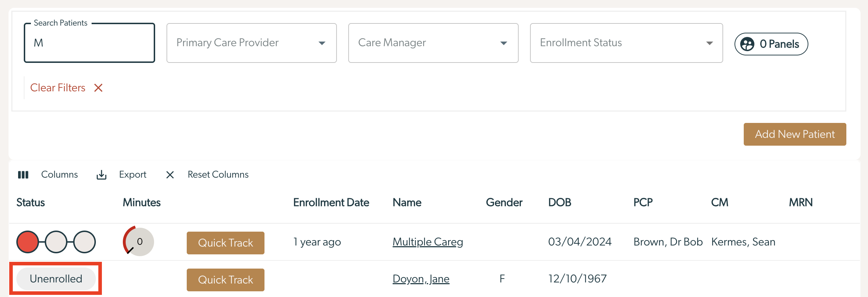Open the Multiple Careg patient link
This screenshot has width=868, height=297.
tap(428, 242)
